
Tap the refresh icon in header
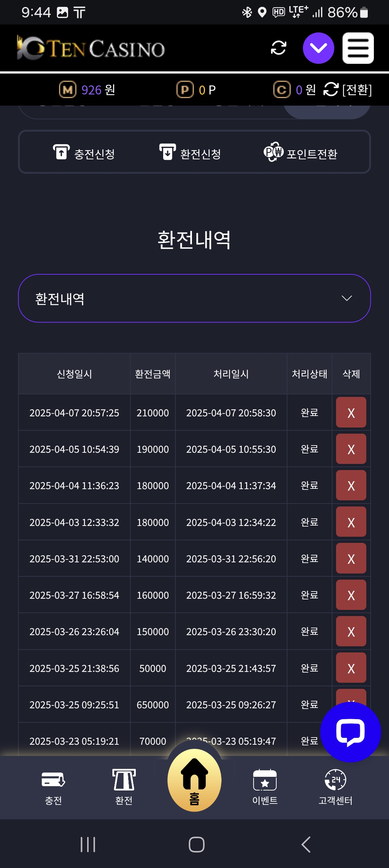tap(278, 48)
